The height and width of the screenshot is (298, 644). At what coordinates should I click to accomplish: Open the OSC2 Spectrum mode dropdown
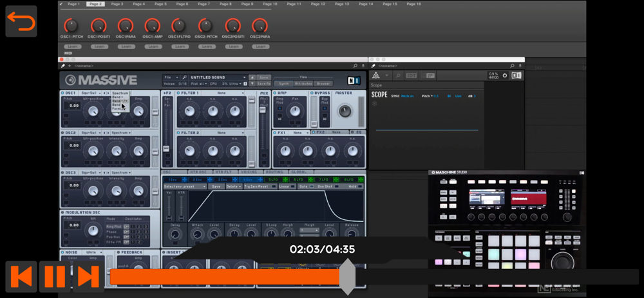point(120,133)
